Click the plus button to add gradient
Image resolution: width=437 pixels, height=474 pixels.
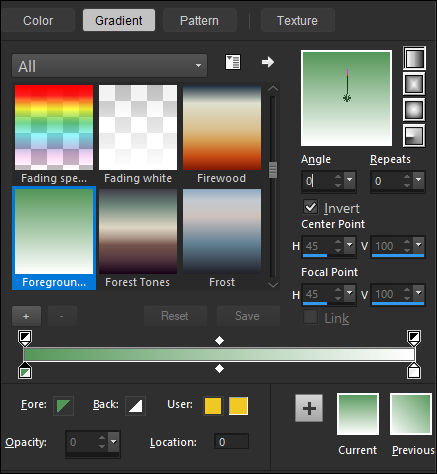pos(26,316)
